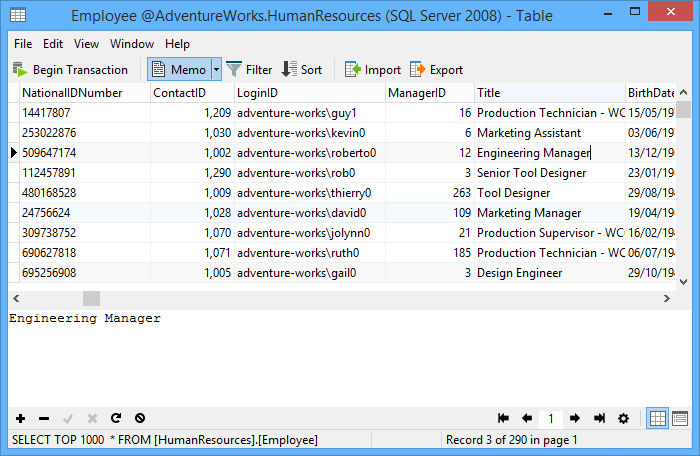Select ContactID cell 1,209
Screen dimensions: 700x456
pos(192,113)
